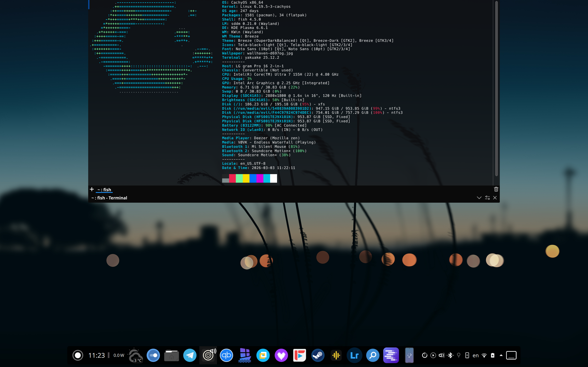Open the FreeTube red play icon

[299, 355]
